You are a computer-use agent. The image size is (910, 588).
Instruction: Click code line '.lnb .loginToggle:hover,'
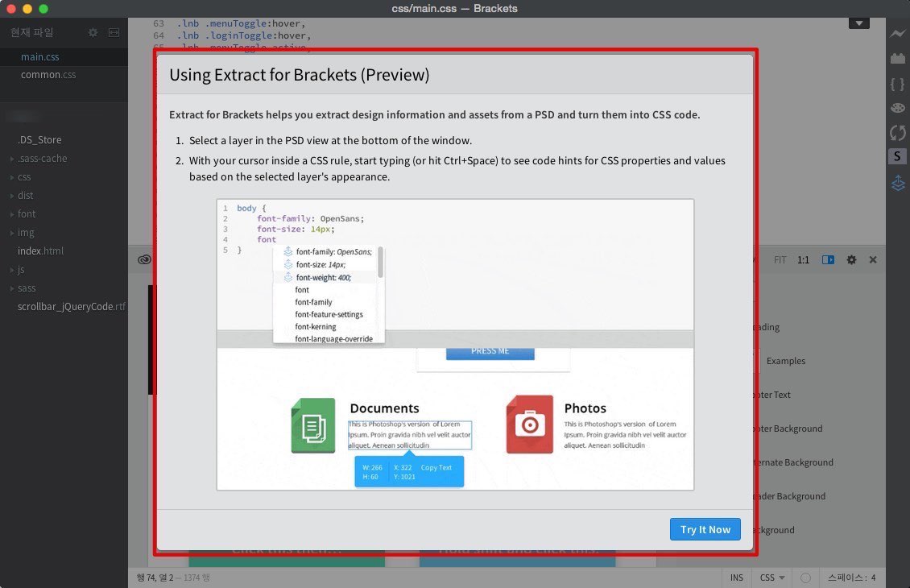[244, 35]
